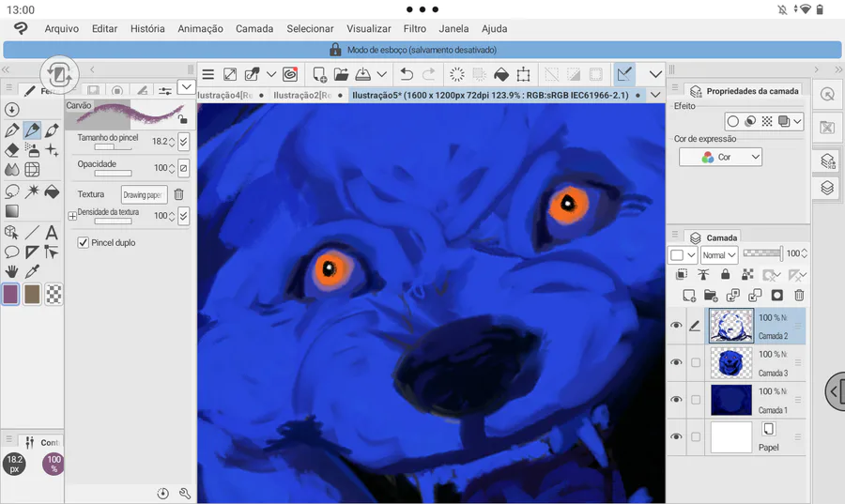Click the Clip Studio spiral icon
845x504 pixels.
(290, 74)
